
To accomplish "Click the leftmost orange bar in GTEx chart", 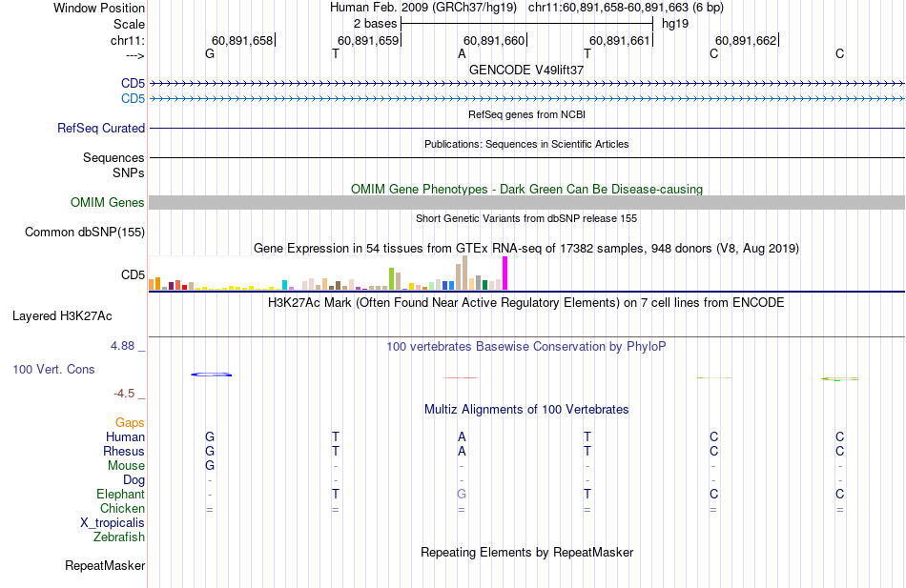I will pyautogui.click(x=152, y=284).
